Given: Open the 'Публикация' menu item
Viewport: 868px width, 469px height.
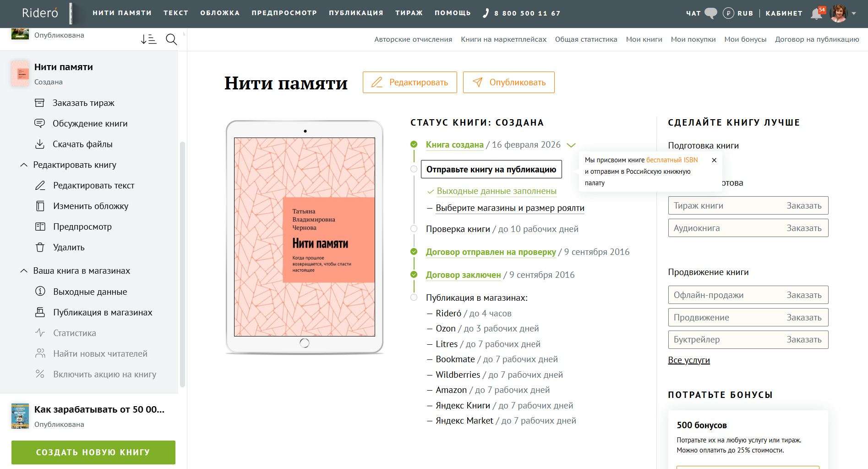Looking at the screenshot, I should [x=356, y=13].
